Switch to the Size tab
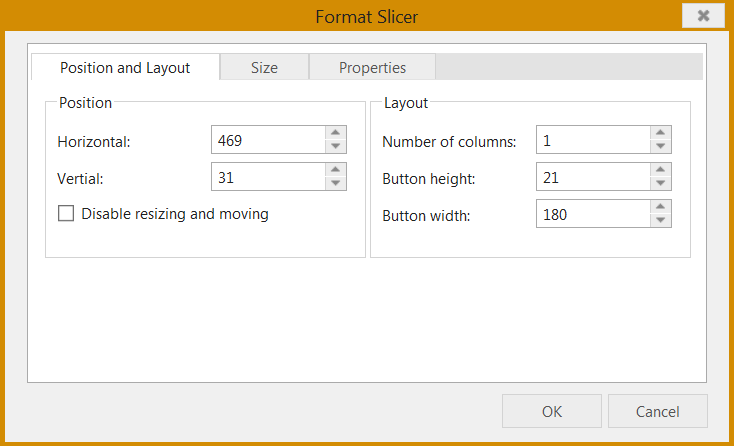This screenshot has height=447, width=736. 264,67
